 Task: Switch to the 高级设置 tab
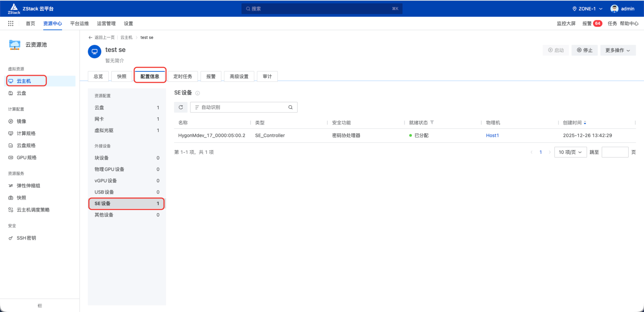[239, 76]
